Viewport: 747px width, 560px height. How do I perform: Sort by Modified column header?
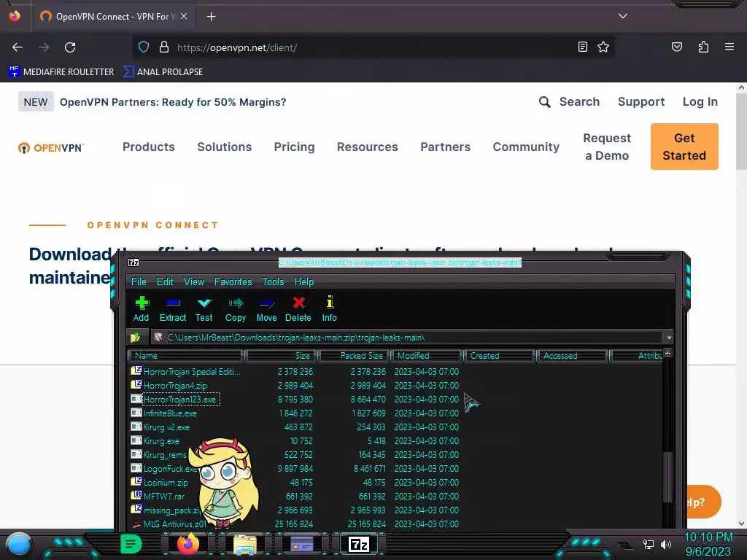(427, 356)
